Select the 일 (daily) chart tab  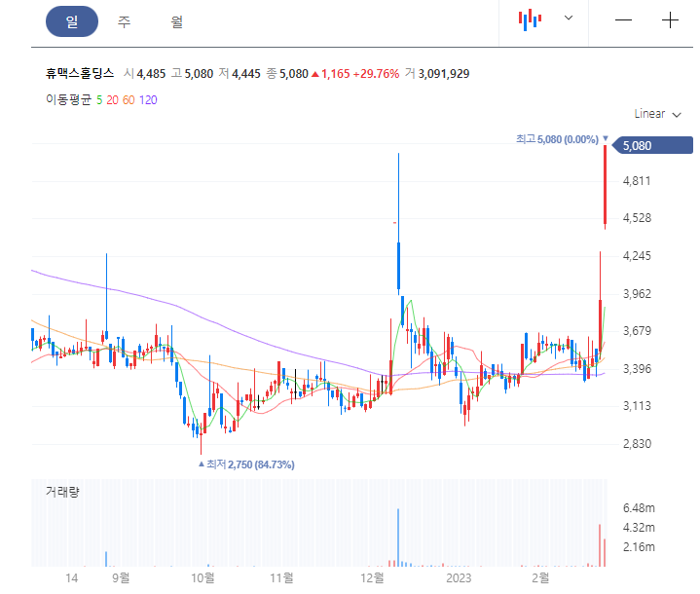click(72, 21)
